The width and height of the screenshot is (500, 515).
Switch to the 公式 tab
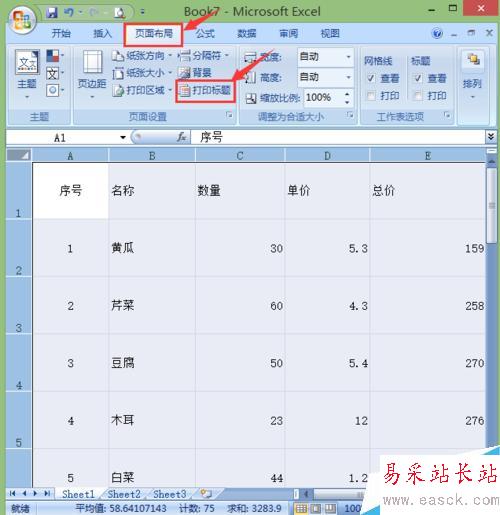[205, 33]
